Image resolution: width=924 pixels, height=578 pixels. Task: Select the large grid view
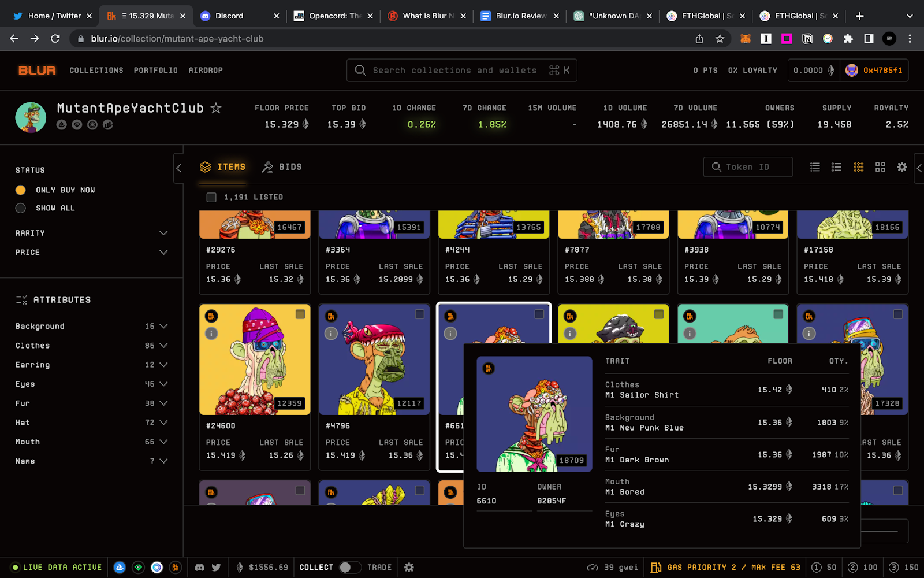[x=880, y=167]
